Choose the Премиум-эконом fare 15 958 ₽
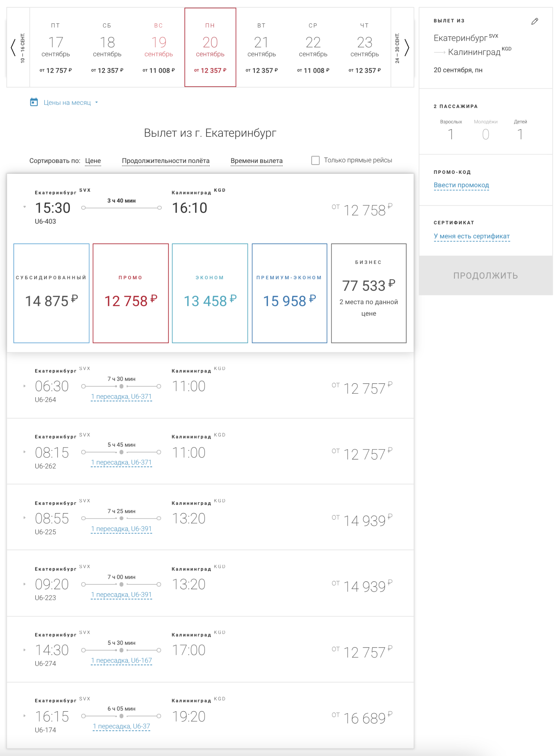This screenshot has height=756, width=560. tap(290, 293)
